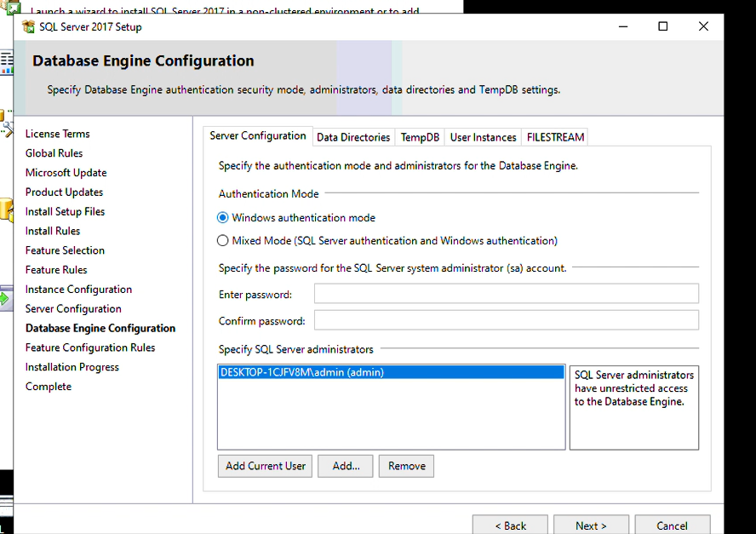Click Global Rules step in sidebar
The image size is (756, 534).
pyautogui.click(x=54, y=153)
